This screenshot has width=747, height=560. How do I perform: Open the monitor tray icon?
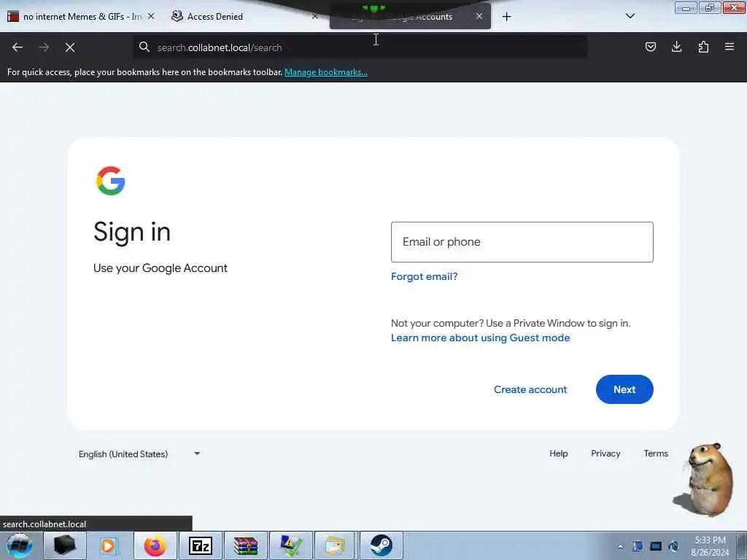656,546
